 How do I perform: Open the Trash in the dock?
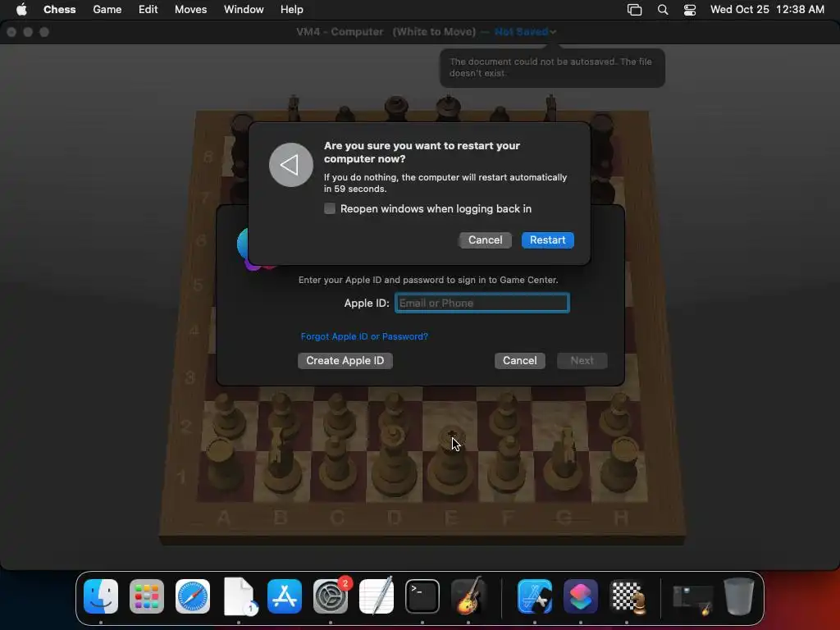739,596
